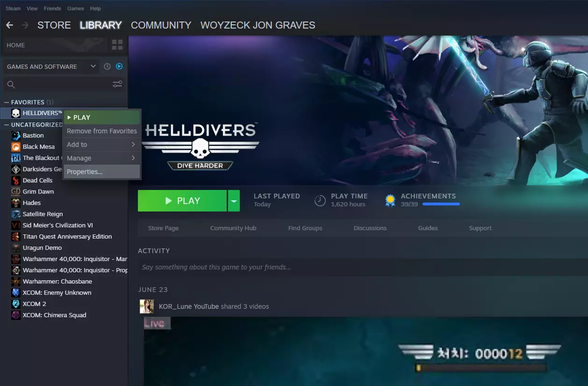
Task: Click the Warhammer Chaosbane game icon
Action: pos(15,282)
